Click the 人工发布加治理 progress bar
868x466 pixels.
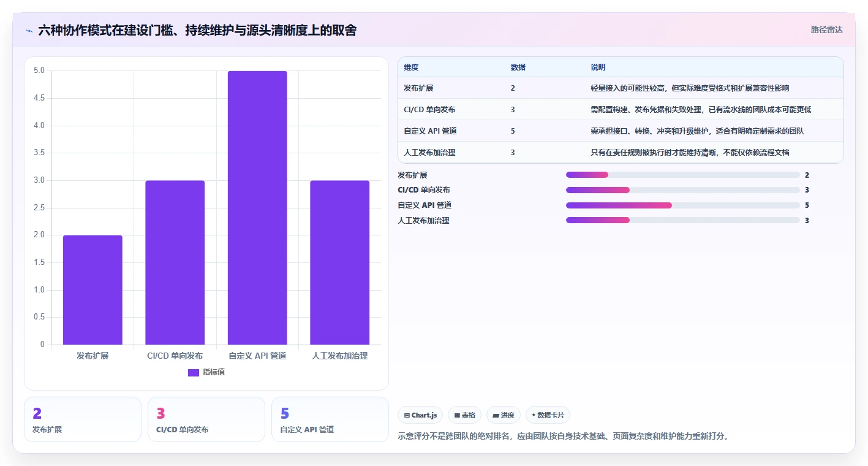(x=683, y=220)
